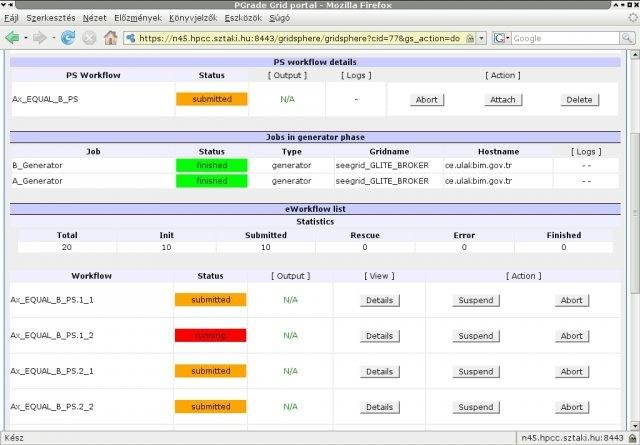Click the URL address field

(x=300, y=38)
